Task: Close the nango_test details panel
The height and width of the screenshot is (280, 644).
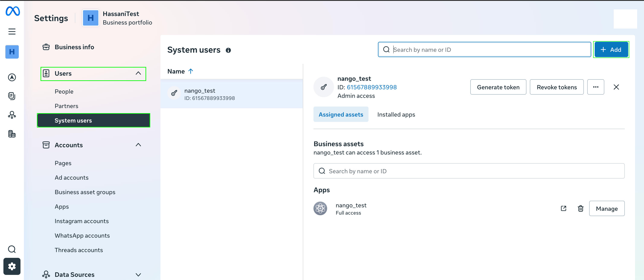Action: coord(616,87)
